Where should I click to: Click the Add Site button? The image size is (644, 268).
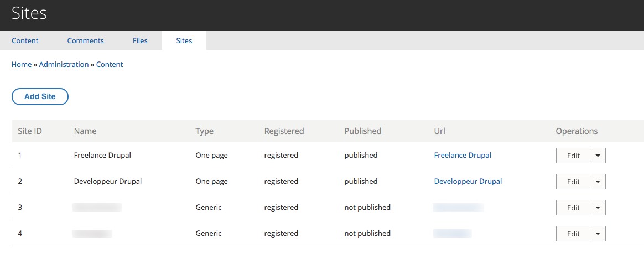40,96
